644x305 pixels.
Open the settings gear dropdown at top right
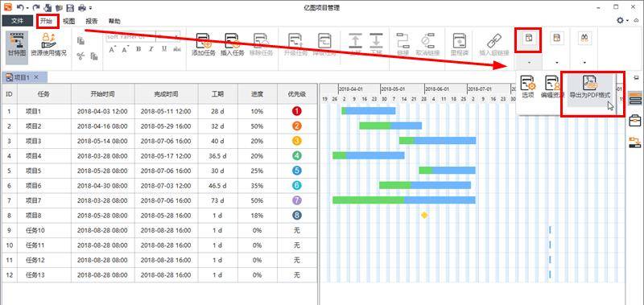pos(623,20)
